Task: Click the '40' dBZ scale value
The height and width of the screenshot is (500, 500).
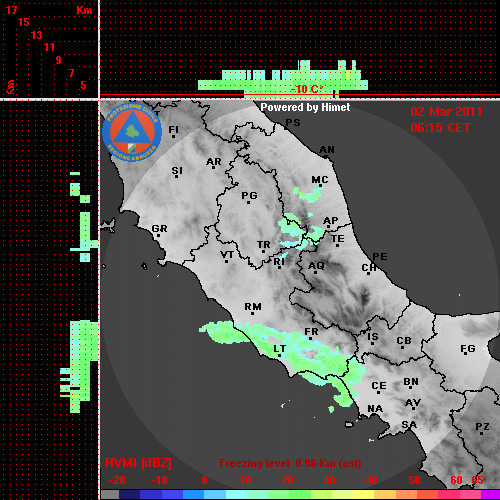Action: (x=372, y=480)
